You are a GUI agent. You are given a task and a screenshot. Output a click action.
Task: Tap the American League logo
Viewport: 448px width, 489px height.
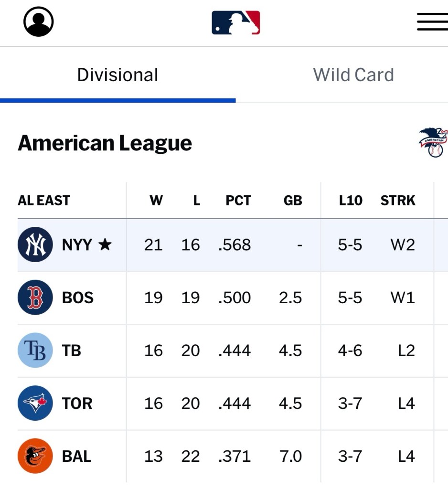[433, 142]
